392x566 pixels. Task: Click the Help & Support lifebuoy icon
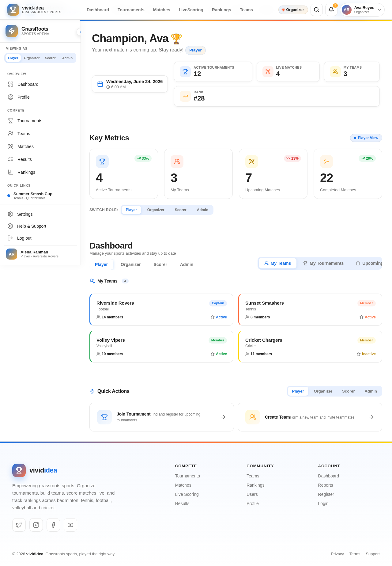point(10,226)
